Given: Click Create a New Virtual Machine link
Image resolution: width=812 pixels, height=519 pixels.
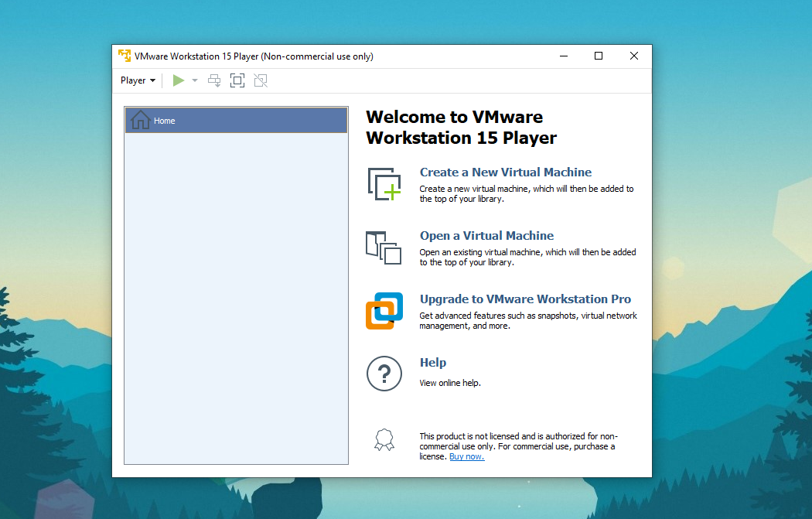Looking at the screenshot, I should 506,172.
